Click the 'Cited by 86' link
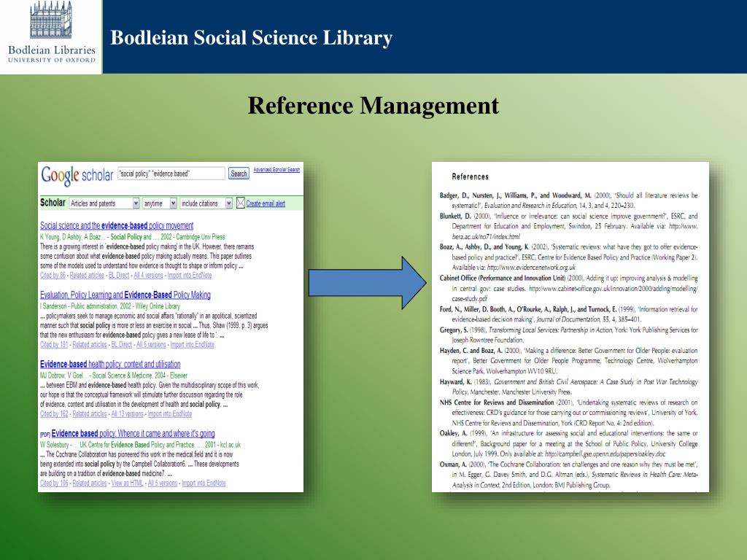The image size is (747, 560). coord(53,275)
